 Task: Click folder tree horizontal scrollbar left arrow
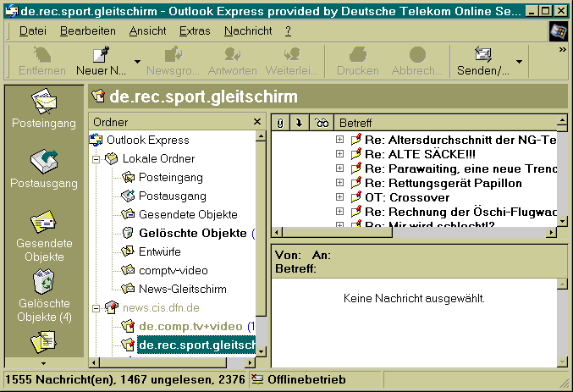(94, 362)
